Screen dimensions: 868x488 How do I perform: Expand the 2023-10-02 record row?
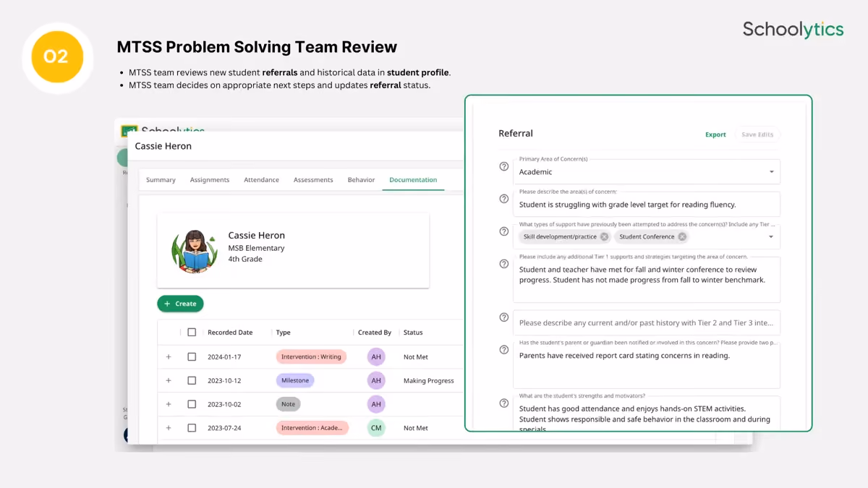(169, 404)
